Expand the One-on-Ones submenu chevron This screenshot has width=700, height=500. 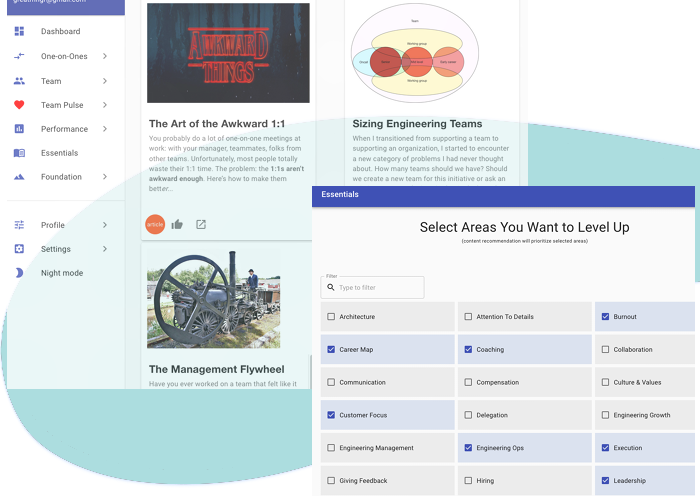[105, 57]
